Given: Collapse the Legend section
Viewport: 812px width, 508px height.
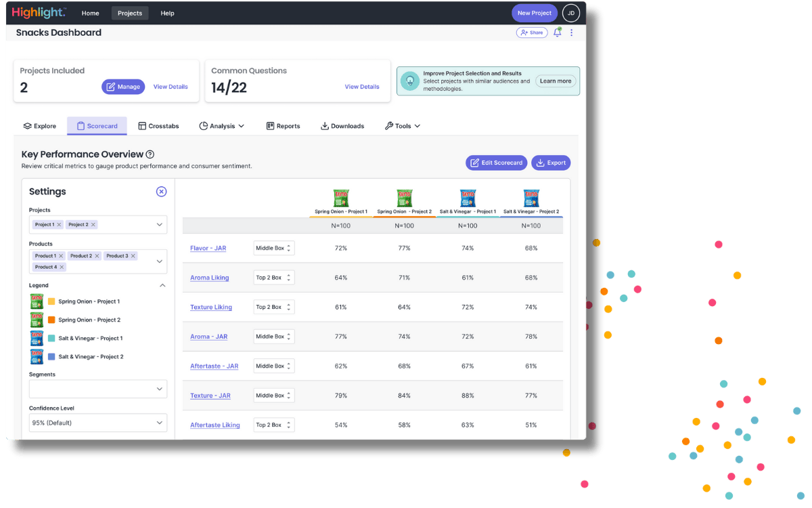Looking at the screenshot, I should point(162,285).
